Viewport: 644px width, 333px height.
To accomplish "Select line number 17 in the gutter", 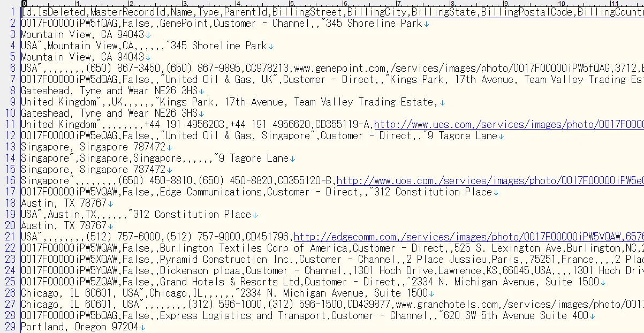I will 10,192.
